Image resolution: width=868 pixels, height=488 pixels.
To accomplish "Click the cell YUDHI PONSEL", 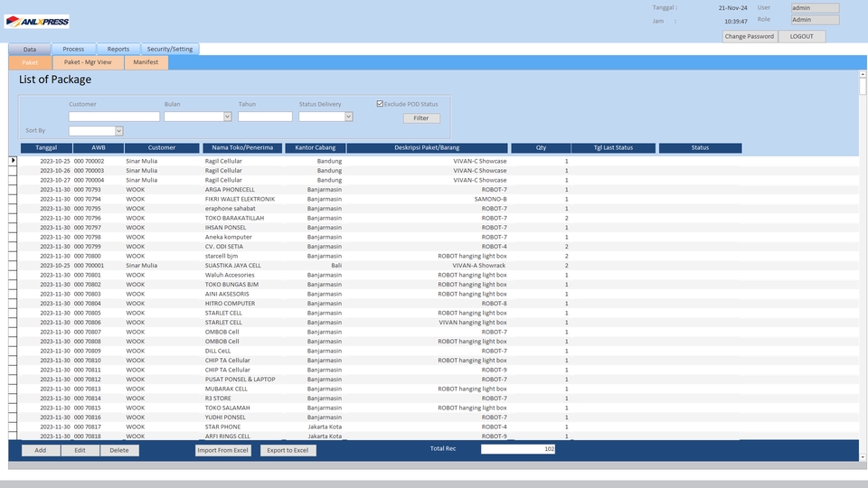I will coord(225,418).
